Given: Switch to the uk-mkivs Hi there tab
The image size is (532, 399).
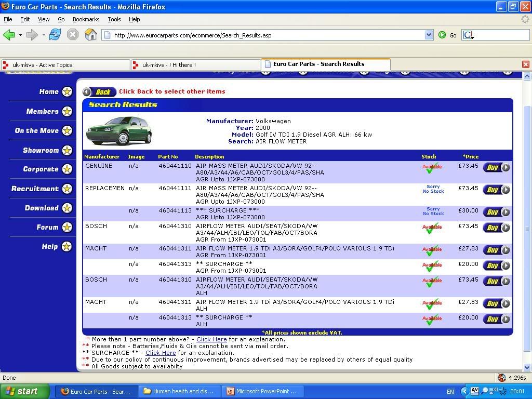Looking at the screenshot, I should (x=195, y=65).
